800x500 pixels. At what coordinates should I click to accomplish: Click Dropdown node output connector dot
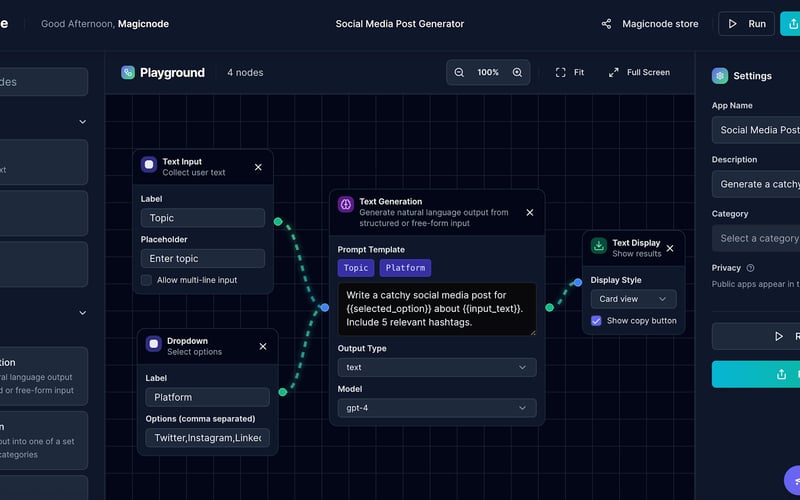coord(283,392)
